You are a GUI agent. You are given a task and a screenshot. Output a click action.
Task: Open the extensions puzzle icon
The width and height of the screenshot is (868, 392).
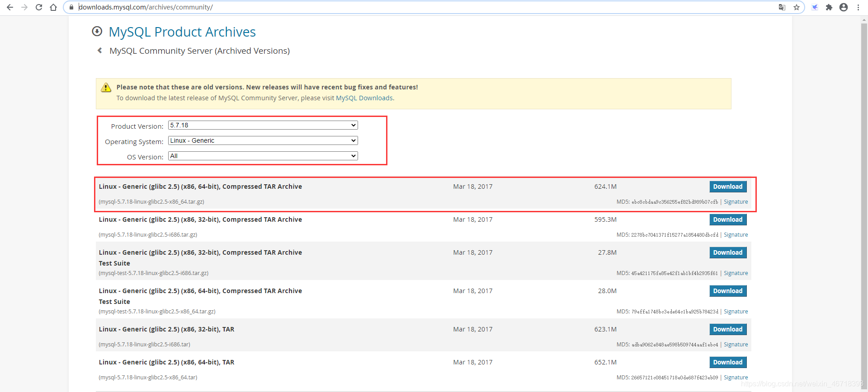point(829,7)
